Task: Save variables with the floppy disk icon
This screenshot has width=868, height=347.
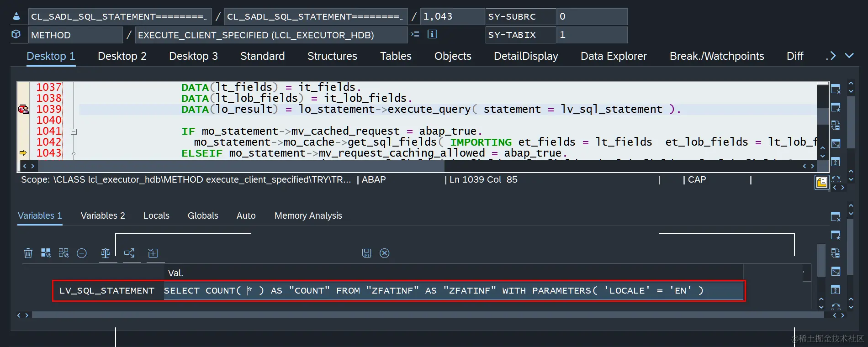Action: point(366,253)
